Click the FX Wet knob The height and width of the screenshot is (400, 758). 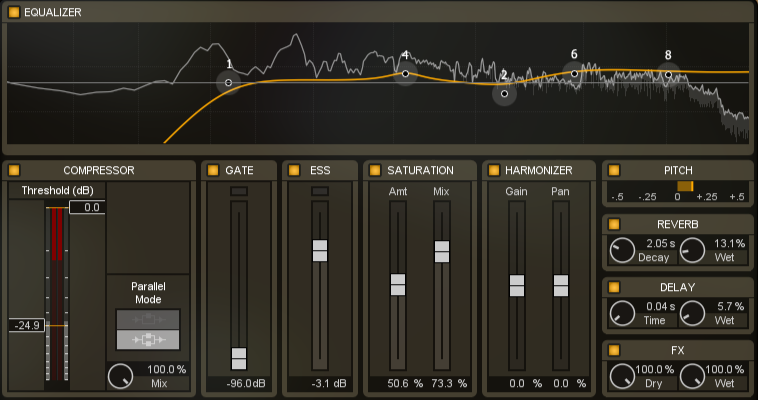tap(692, 376)
